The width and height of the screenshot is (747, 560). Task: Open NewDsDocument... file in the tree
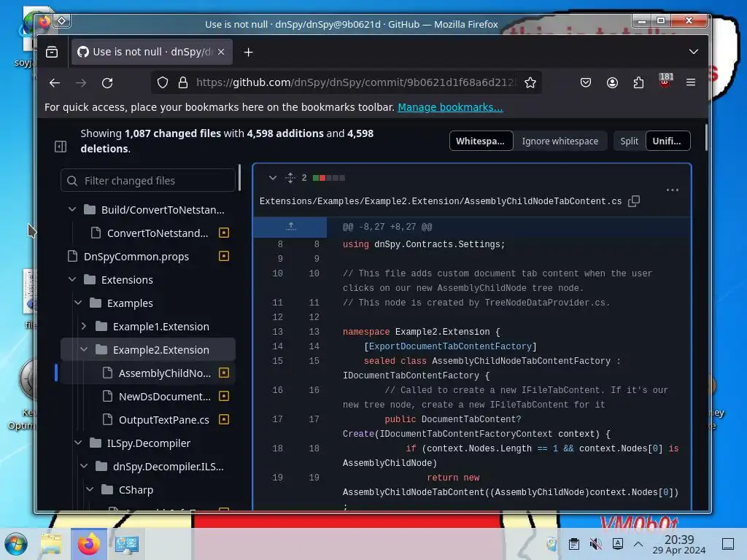click(x=164, y=396)
